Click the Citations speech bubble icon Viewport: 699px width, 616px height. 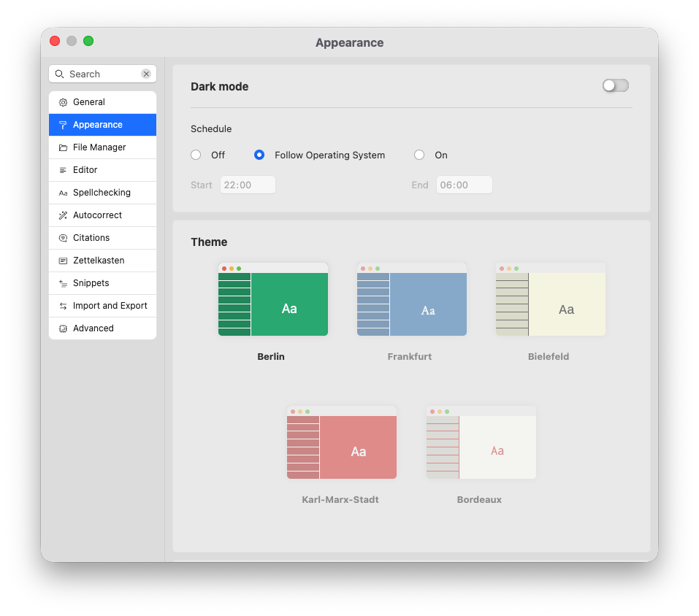click(63, 238)
